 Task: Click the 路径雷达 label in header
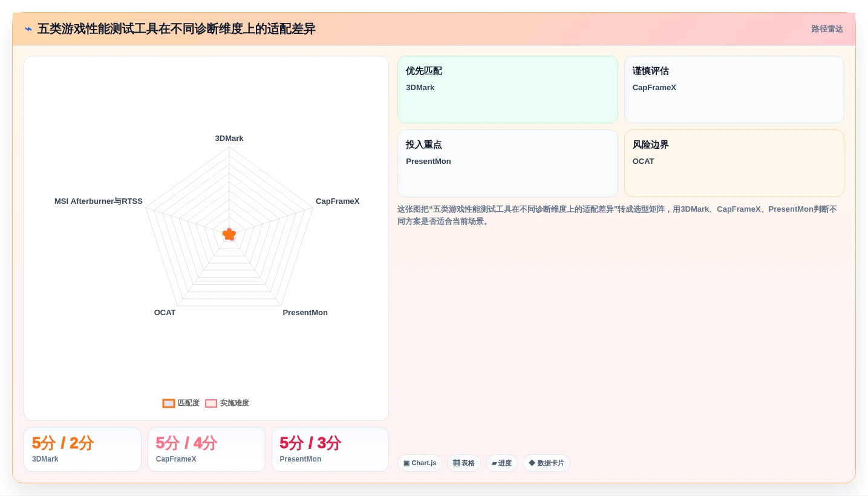coord(827,29)
